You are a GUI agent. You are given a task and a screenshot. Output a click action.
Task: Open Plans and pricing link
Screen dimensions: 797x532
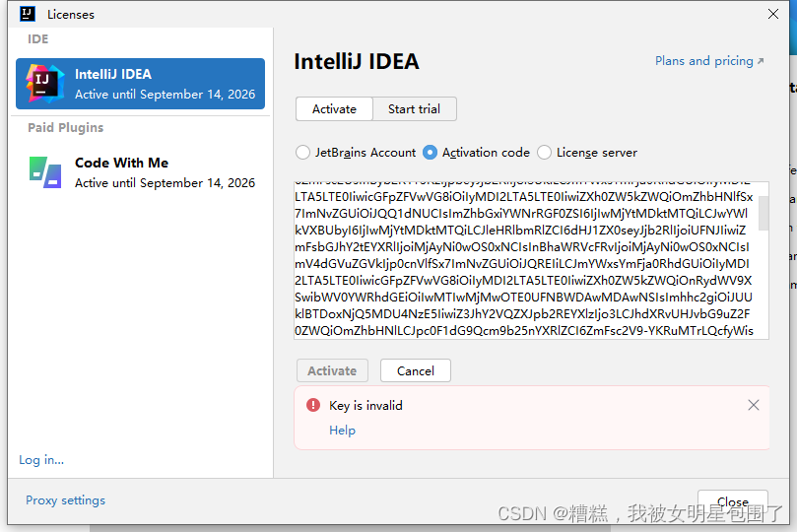pyautogui.click(x=709, y=61)
